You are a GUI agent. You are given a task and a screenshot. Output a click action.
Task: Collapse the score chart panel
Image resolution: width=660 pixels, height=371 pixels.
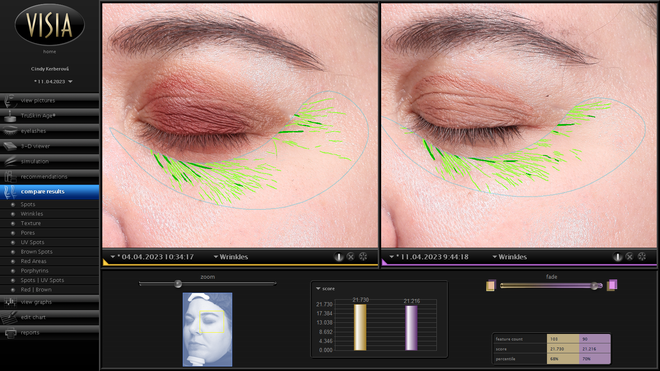(x=318, y=288)
